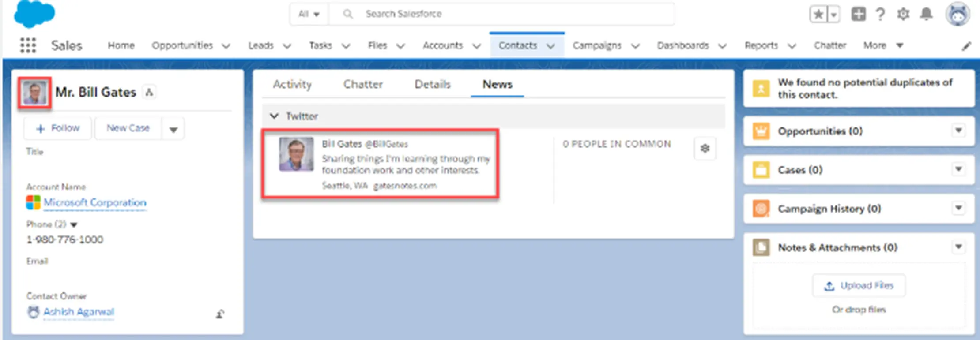The height and width of the screenshot is (340, 980).
Task: Open the Accounts nav tab
Action: [x=443, y=45]
